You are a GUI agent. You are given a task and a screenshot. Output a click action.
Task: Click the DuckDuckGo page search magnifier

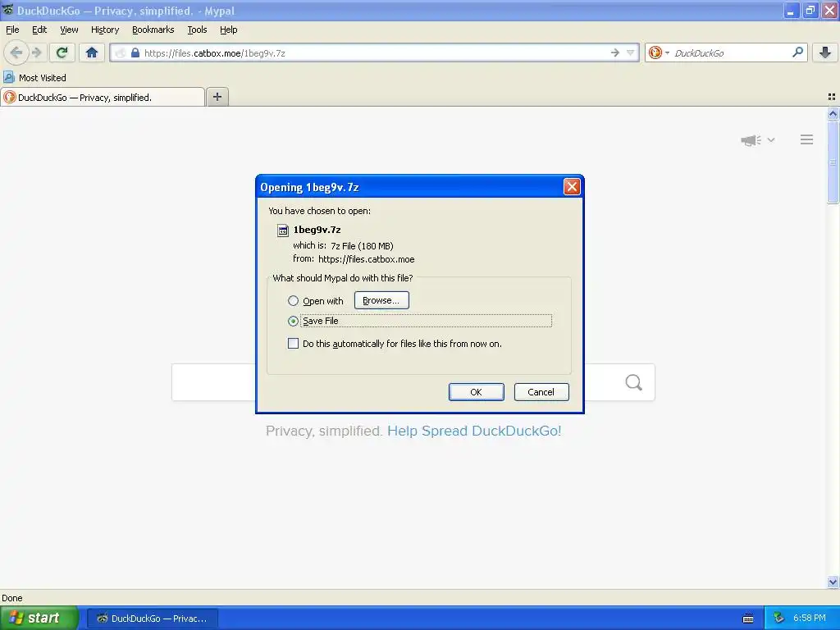pos(633,382)
